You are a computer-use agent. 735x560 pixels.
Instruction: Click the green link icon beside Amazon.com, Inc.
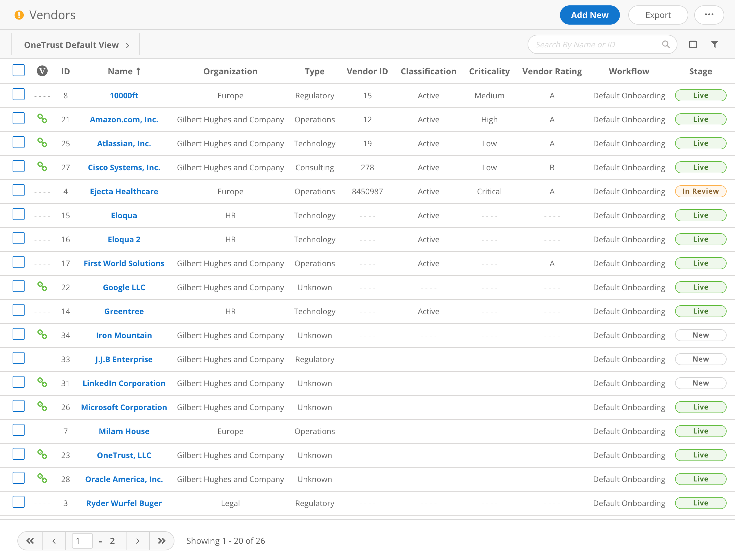click(43, 118)
